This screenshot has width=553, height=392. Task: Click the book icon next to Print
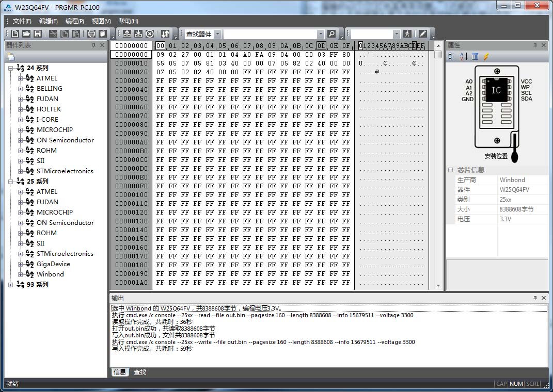103,34
